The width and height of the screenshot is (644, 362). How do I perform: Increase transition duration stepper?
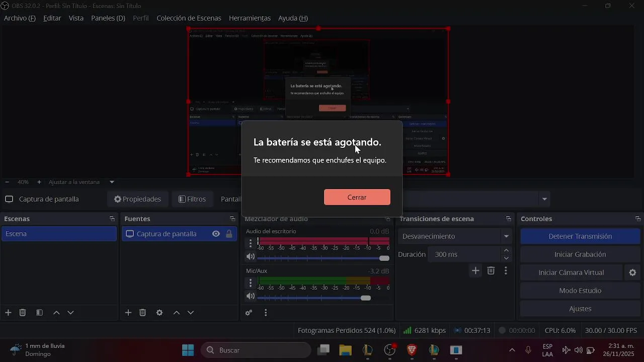coord(506,250)
